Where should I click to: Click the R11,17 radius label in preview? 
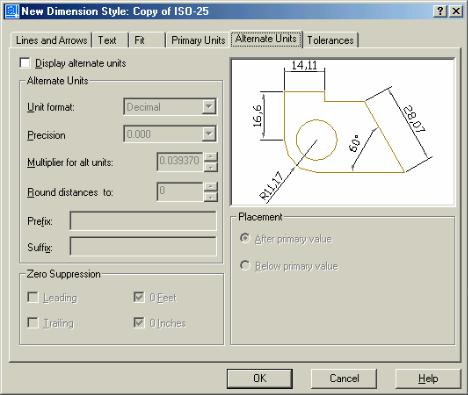point(272,186)
